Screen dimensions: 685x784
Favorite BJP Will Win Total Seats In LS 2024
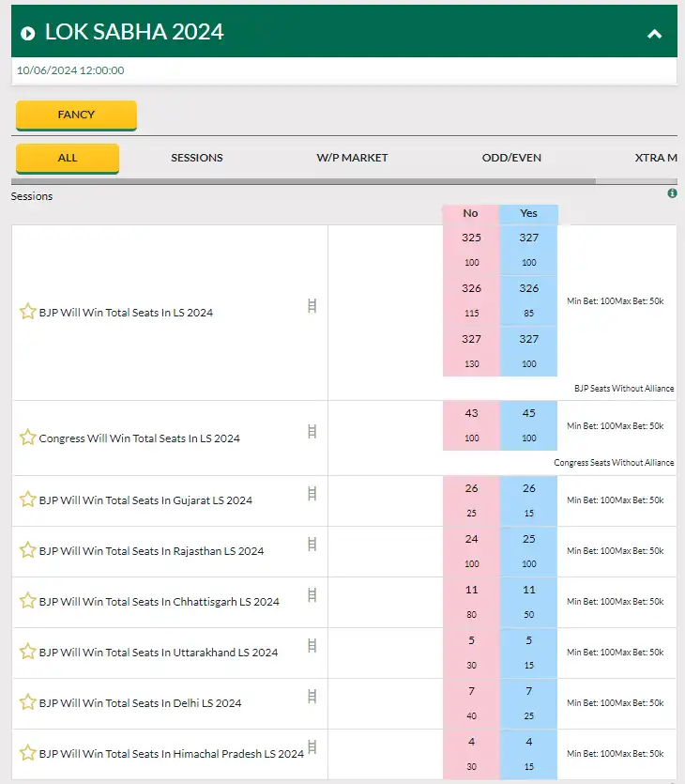(x=28, y=312)
